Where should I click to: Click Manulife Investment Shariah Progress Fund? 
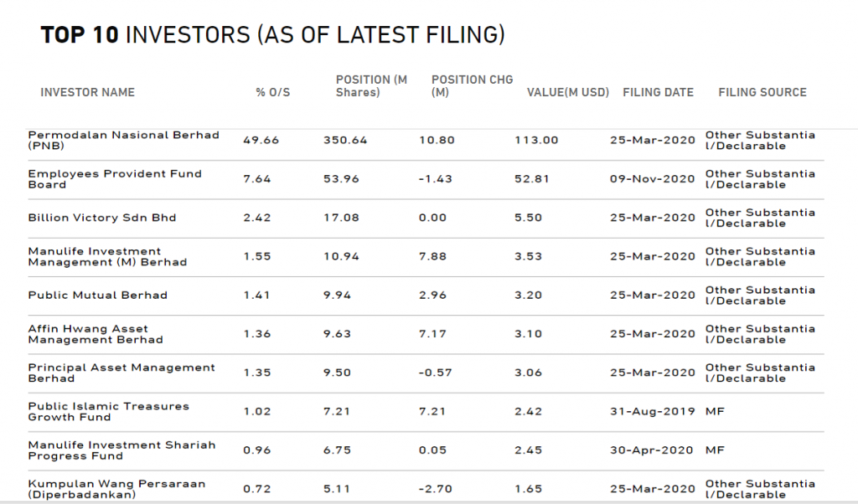pyautogui.click(x=122, y=450)
